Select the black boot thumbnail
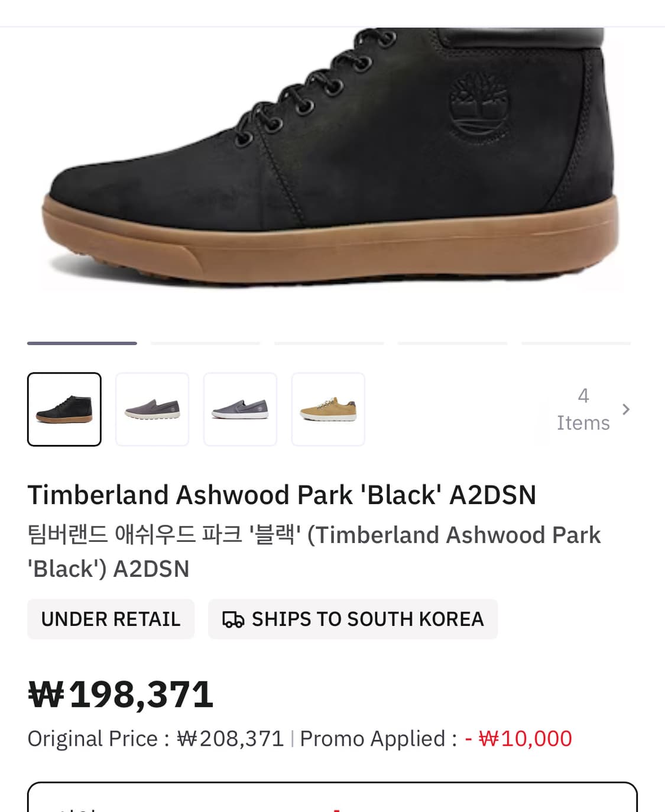Image resolution: width=665 pixels, height=812 pixels. coord(64,409)
